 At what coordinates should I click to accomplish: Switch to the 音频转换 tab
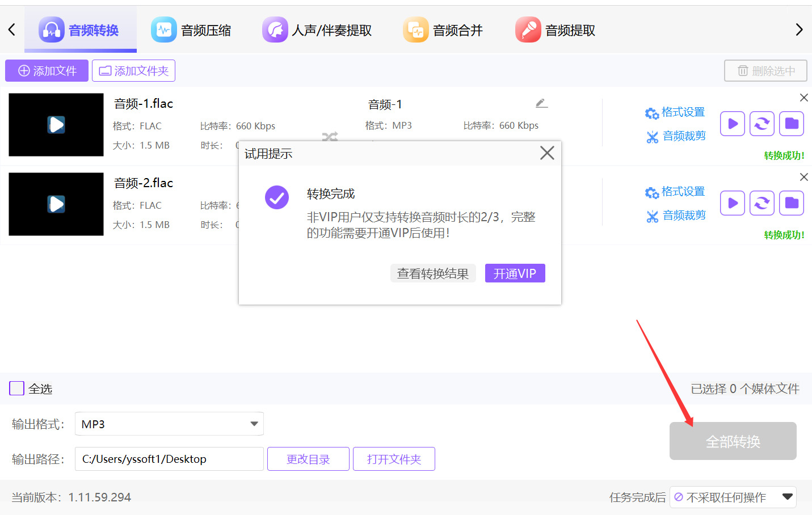[x=80, y=30]
